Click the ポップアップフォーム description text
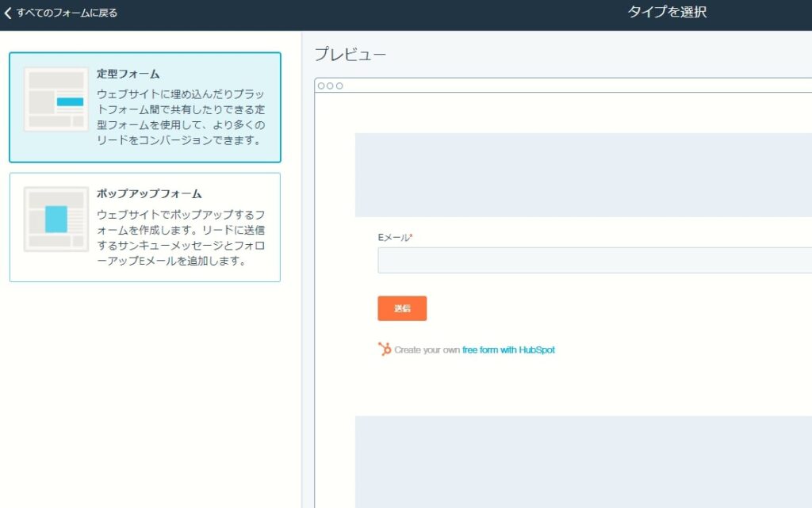 tap(181, 238)
